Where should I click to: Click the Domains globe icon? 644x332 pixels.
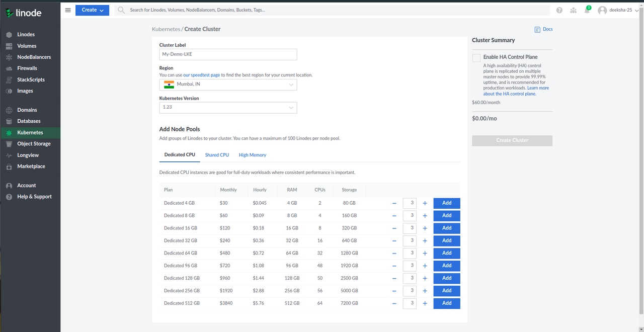9,110
